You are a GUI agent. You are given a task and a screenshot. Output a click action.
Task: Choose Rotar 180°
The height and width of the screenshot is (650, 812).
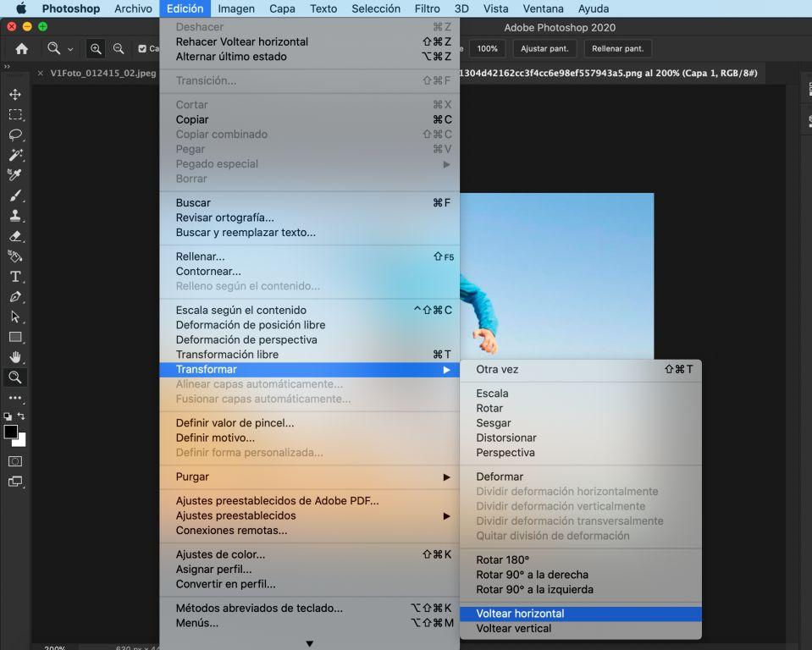point(581,560)
